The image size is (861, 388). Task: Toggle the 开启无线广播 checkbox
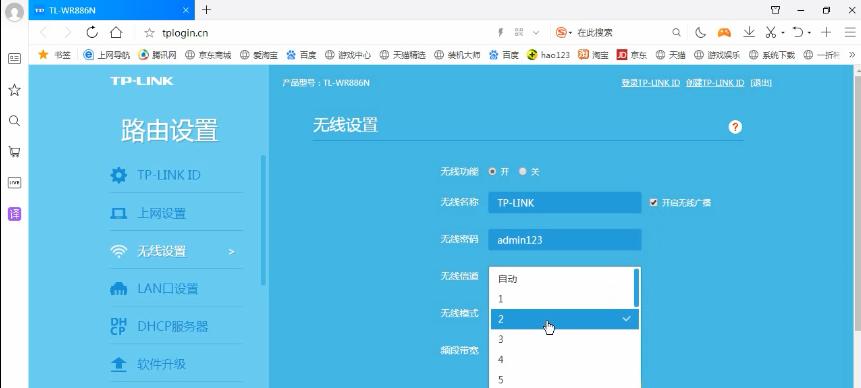653,203
